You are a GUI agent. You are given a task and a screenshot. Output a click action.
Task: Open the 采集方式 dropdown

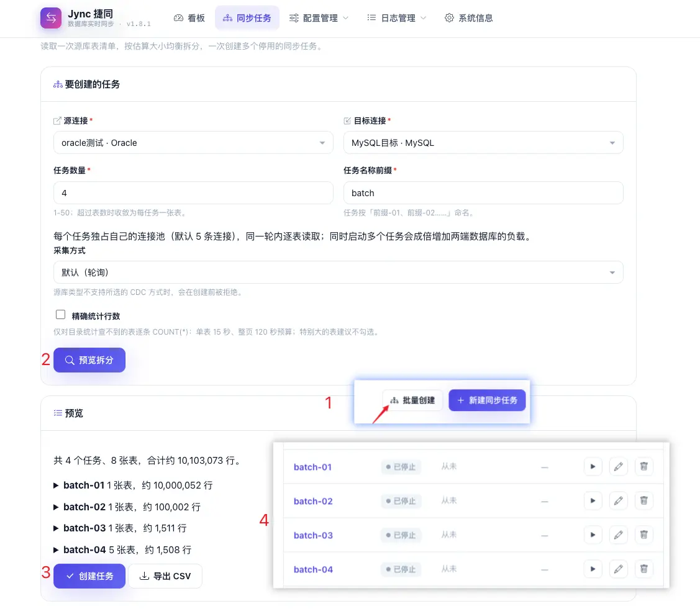coord(339,272)
